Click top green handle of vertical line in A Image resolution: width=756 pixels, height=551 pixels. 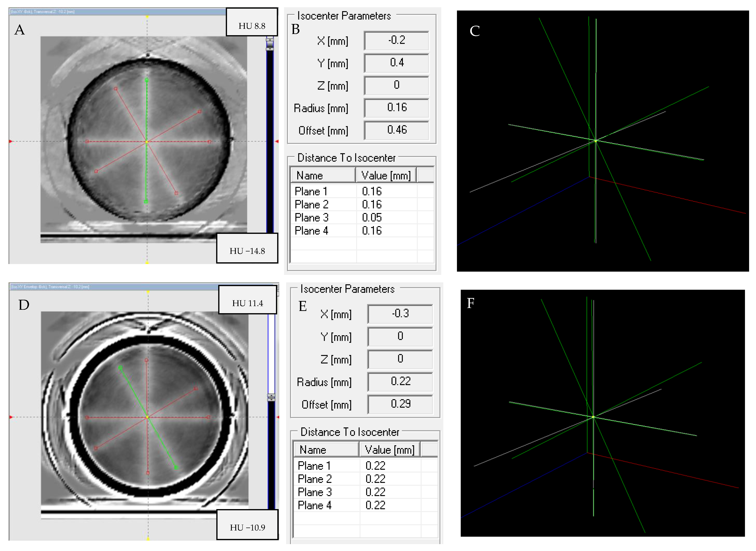pyautogui.click(x=147, y=80)
